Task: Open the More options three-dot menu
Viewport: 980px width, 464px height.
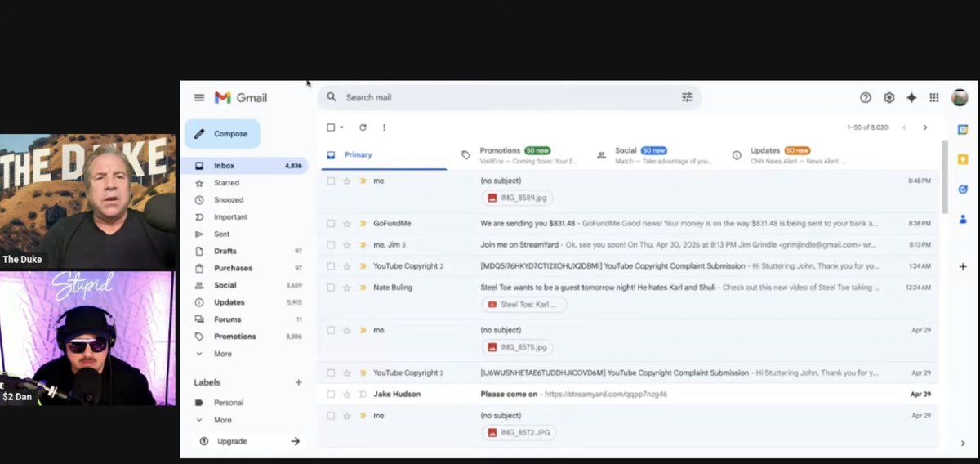Action: 384,127
